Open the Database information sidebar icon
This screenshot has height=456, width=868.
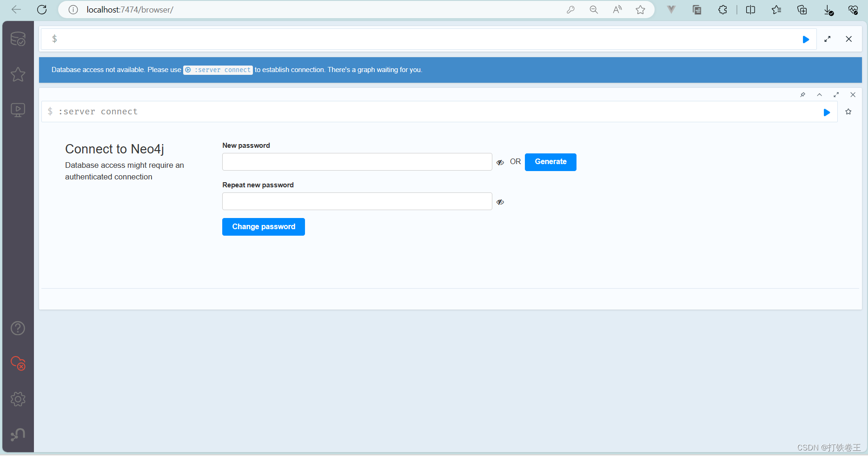(18, 39)
